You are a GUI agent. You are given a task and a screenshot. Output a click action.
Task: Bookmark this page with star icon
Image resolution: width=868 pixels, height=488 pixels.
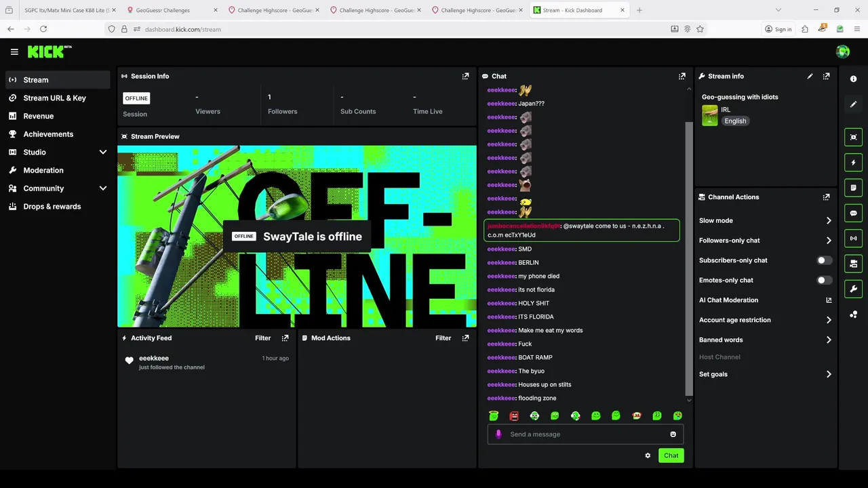(x=700, y=29)
